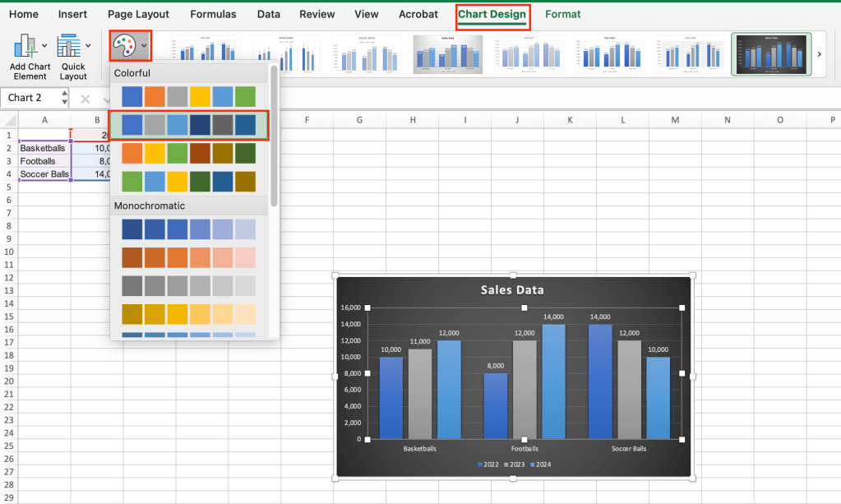841x504 pixels.
Task: Select row 10 header
Action: (9, 252)
